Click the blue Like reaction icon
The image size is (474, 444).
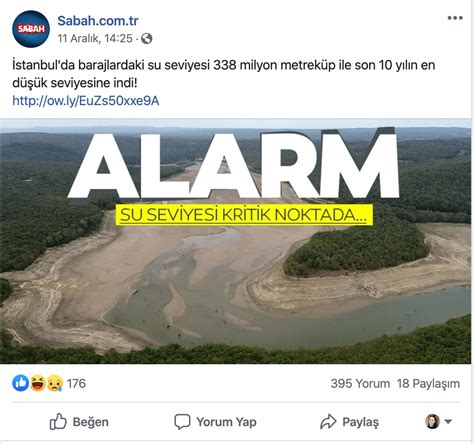[21, 383]
